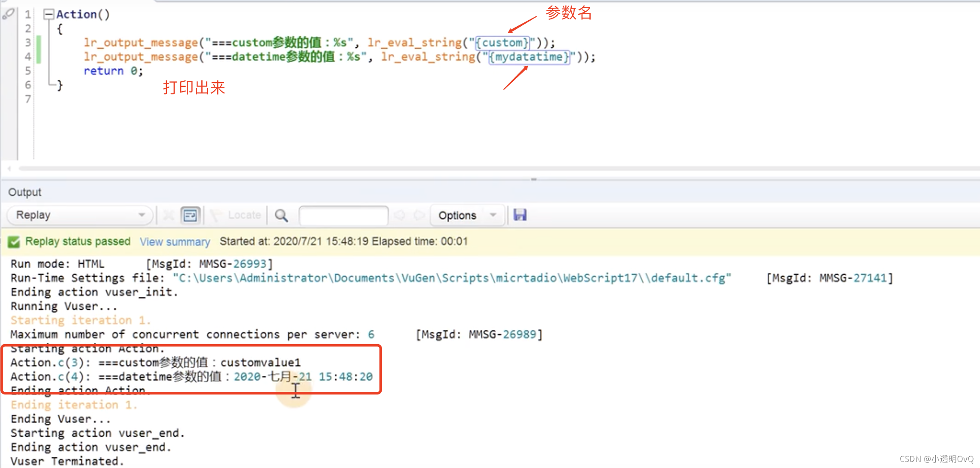The width and height of the screenshot is (980, 468).
Task: Expand the Options dropdown arrow
Action: [493, 215]
